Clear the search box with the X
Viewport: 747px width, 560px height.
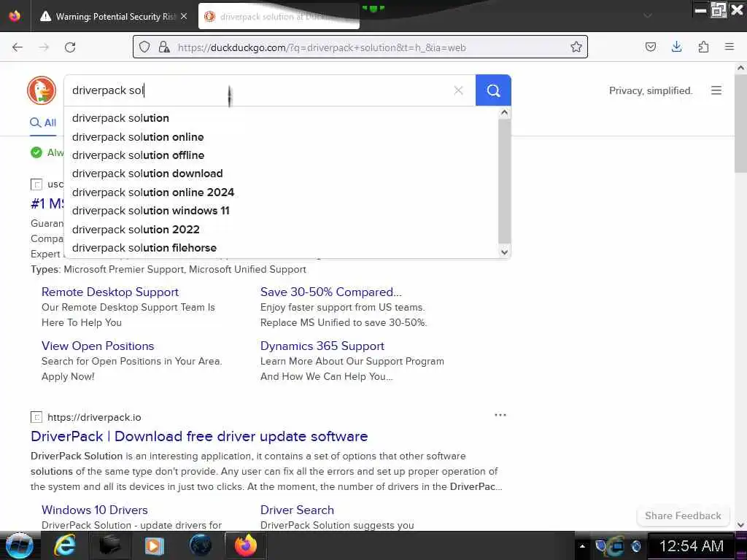458,90
